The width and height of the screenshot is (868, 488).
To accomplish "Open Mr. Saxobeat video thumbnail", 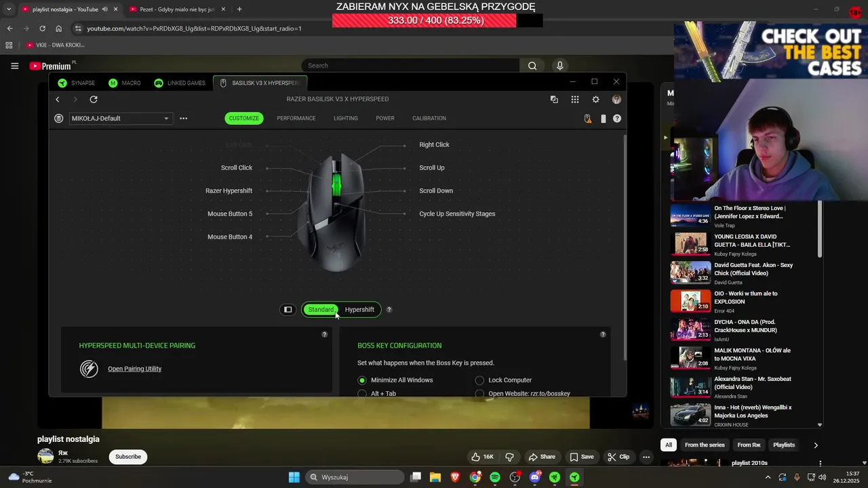I will coord(690,386).
